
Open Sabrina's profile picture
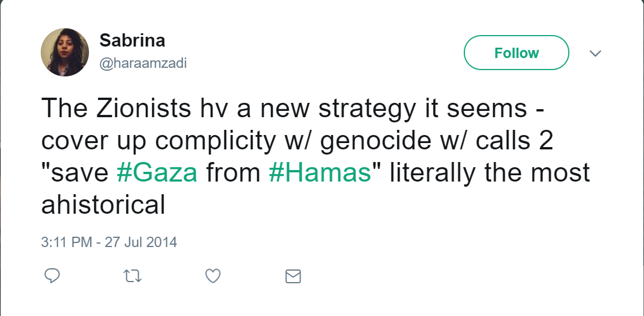point(64,52)
